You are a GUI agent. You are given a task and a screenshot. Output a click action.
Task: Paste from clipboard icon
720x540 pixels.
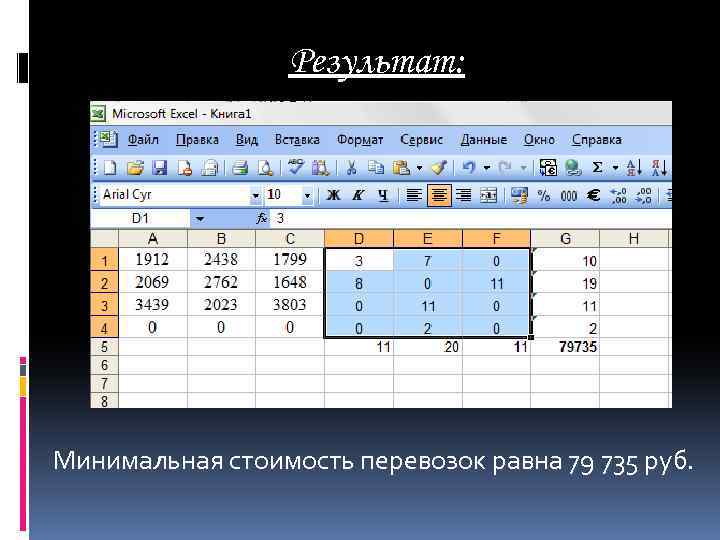pos(401,168)
